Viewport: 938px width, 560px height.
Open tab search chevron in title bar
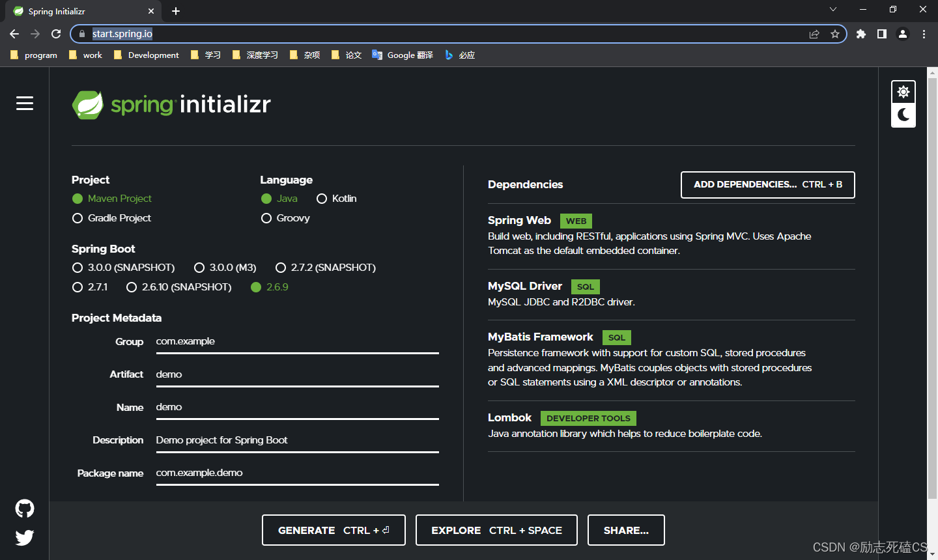coord(832,9)
